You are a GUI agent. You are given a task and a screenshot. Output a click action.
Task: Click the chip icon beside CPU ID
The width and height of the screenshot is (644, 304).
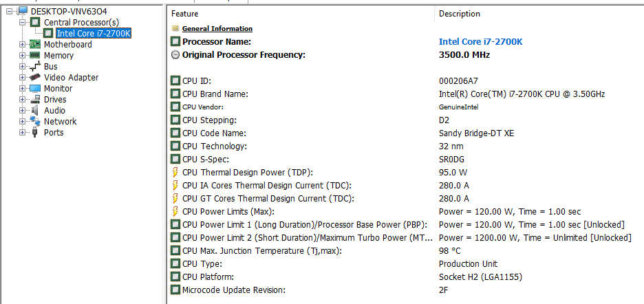click(175, 81)
